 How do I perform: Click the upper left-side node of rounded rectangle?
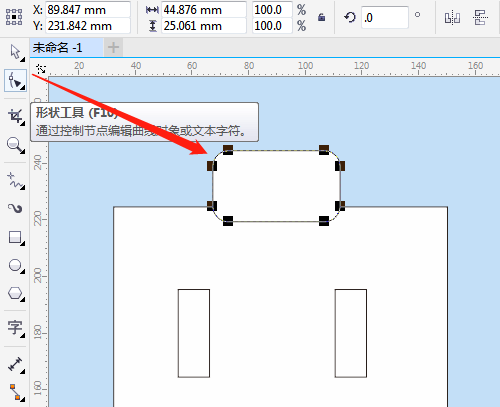[212, 166]
